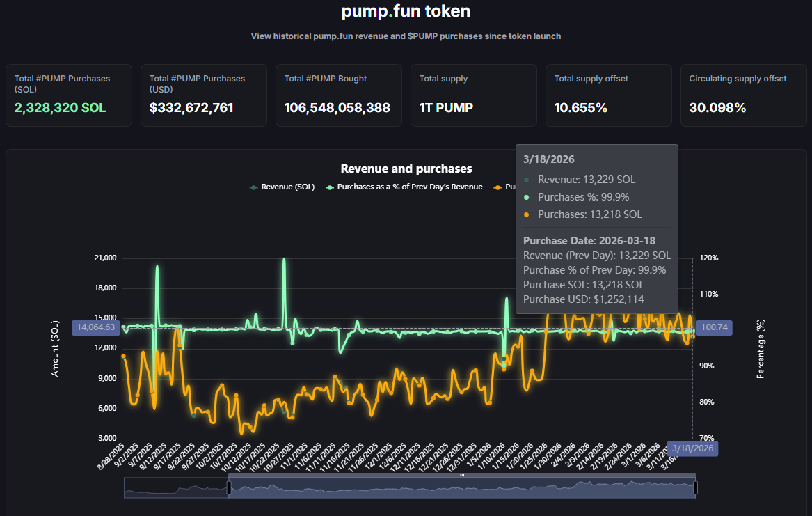812x516 pixels.
Task: Click the 14,064.63 left axis pointer label
Action: (95, 327)
